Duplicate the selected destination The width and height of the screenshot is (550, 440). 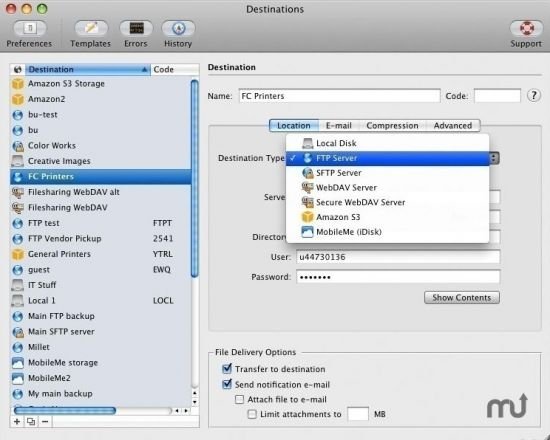tap(31, 421)
